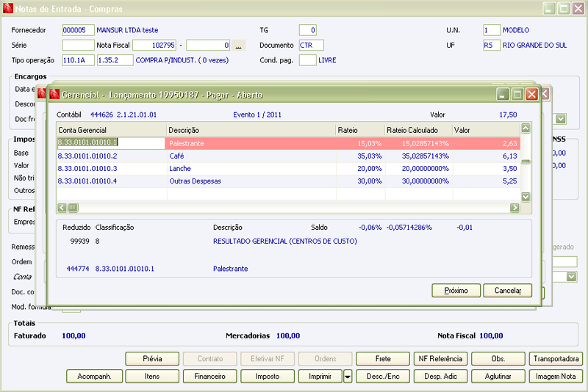Close the Gerencial Lançamento dialog

click(x=531, y=95)
